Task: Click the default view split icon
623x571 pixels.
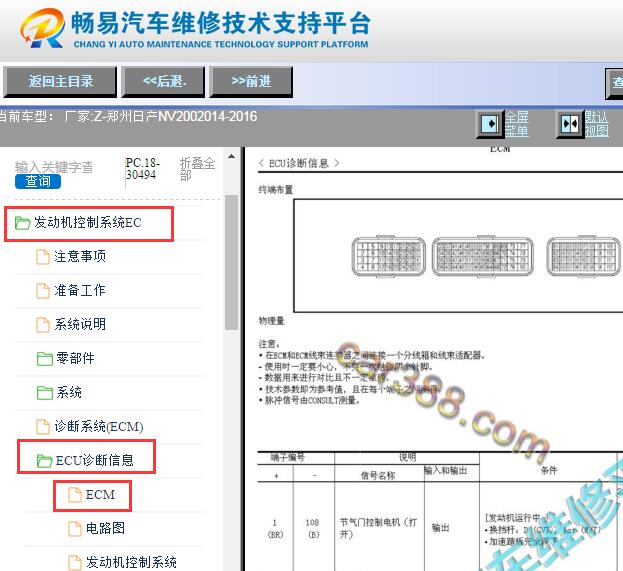Action: pos(570,124)
